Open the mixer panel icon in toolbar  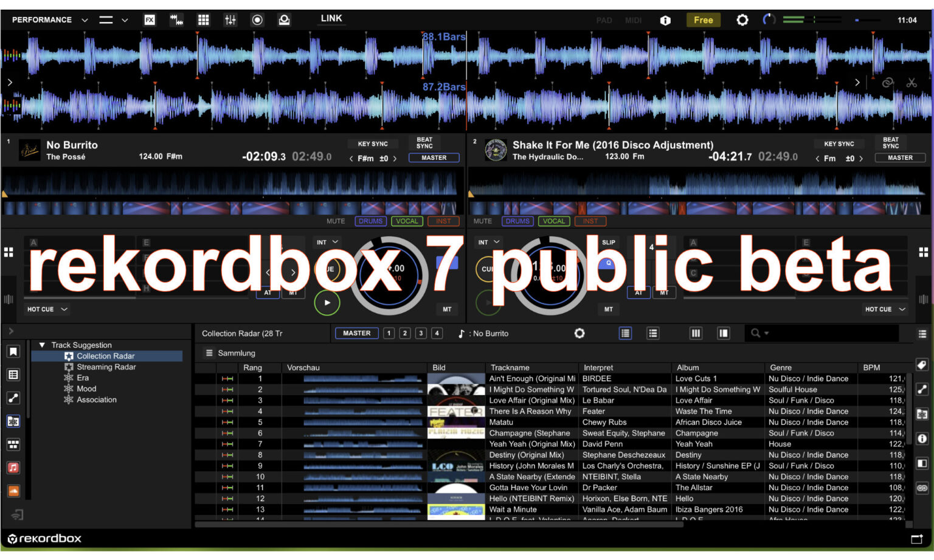click(230, 20)
